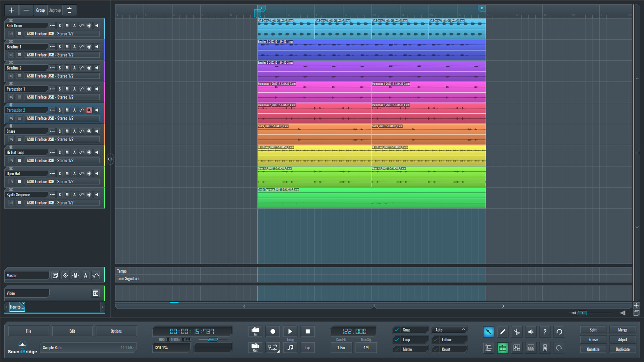Open the 1 Bar count-in selector
Screen dimensions: 644x362
(x=341, y=348)
